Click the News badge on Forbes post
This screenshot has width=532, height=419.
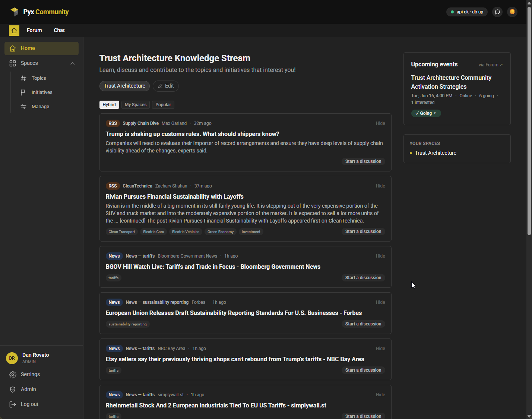(114, 302)
